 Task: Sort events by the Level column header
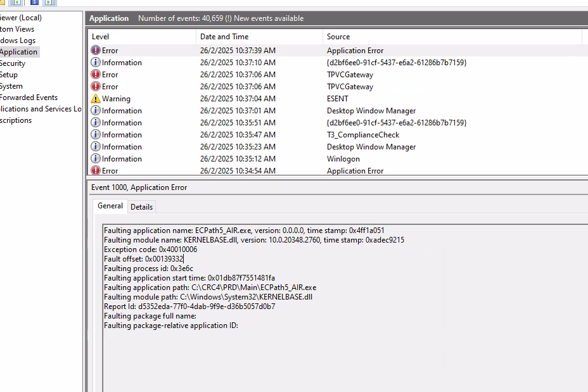(101, 37)
